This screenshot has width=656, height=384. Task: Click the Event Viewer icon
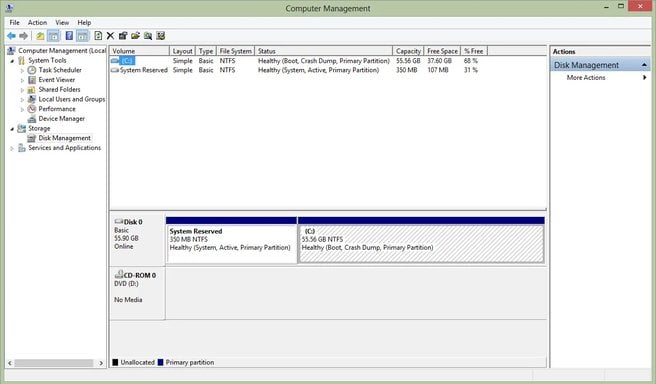32,79
